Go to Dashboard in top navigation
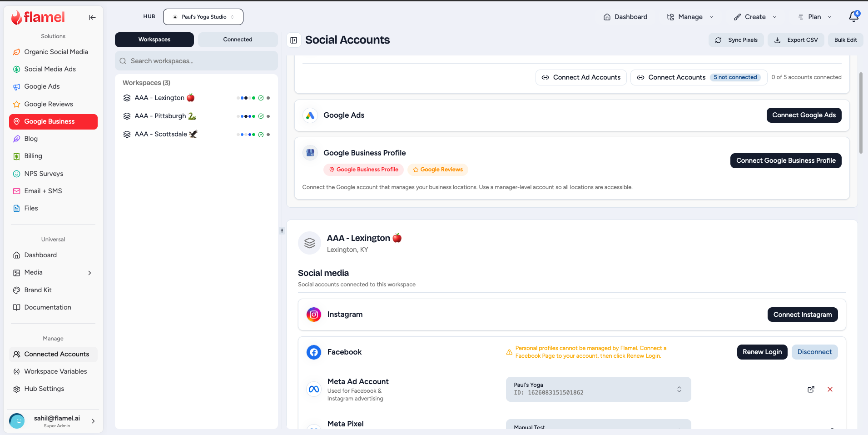 click(625, 17)
